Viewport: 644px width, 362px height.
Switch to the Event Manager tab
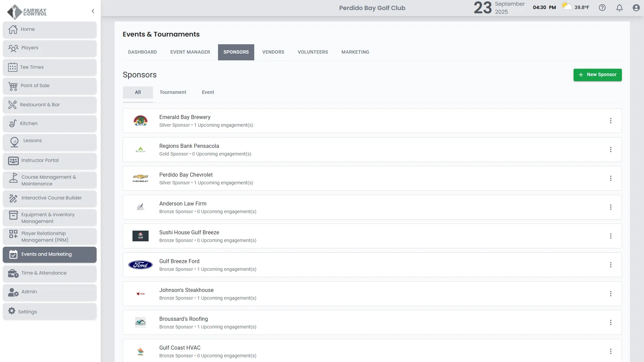[x=190, y=52]
